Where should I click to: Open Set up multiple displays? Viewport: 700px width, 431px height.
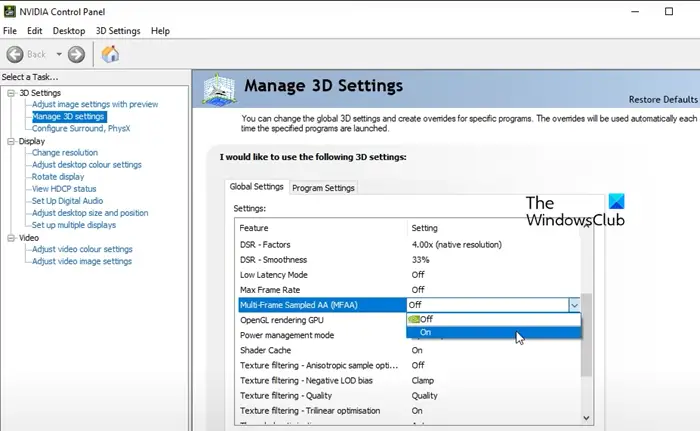pos(74,225)
